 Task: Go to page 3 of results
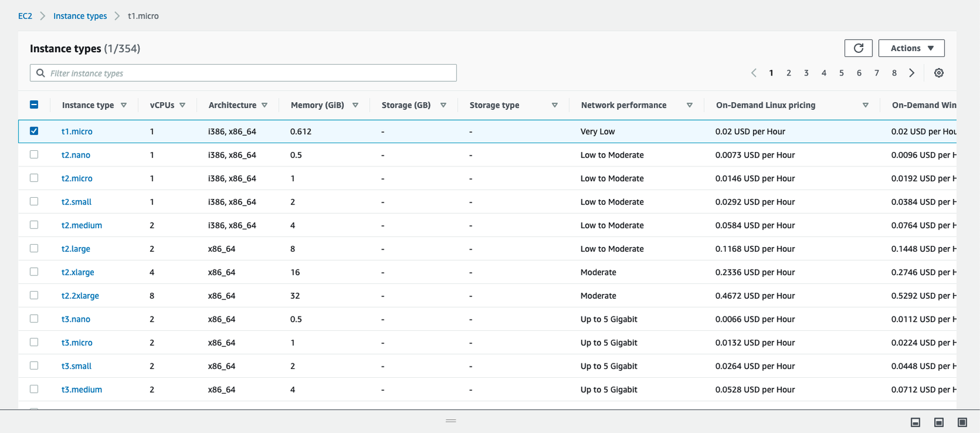click(x=806, y=73)
